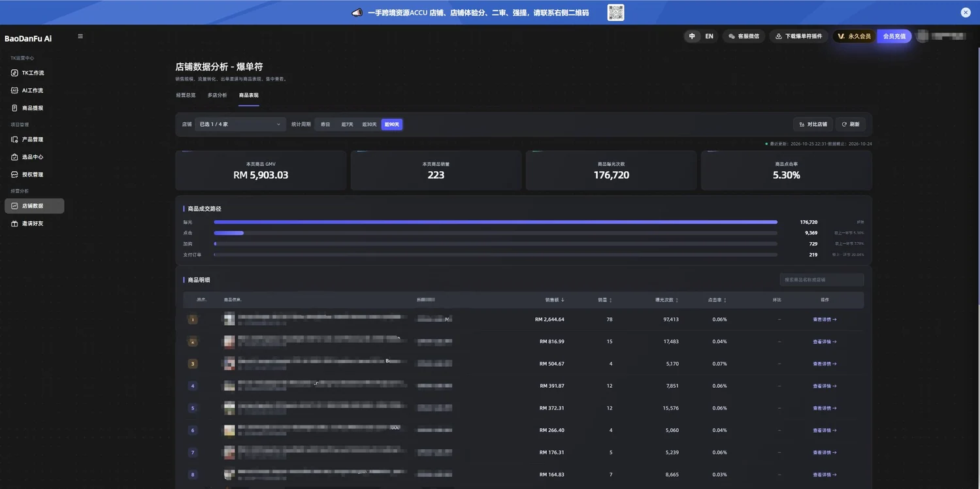
Task: Sort by 销量 column header
Action: click(x=605, y=300)
